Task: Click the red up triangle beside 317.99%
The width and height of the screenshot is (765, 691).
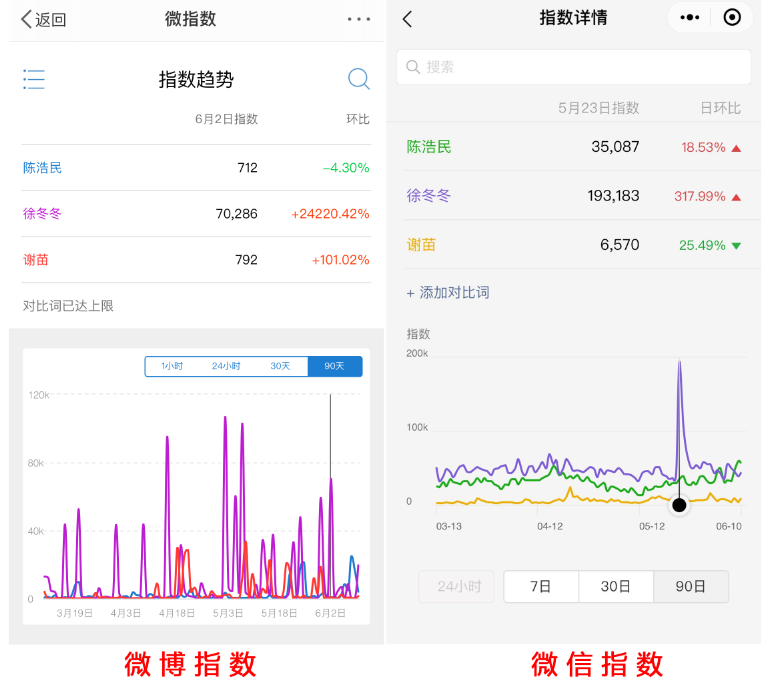Action: pyautogui.click(x=736, y=197)
